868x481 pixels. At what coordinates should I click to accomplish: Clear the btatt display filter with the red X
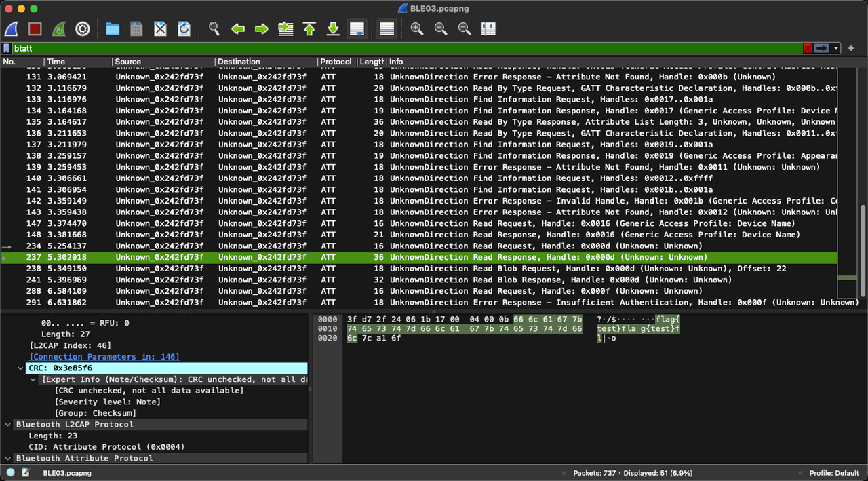(807, 48)
